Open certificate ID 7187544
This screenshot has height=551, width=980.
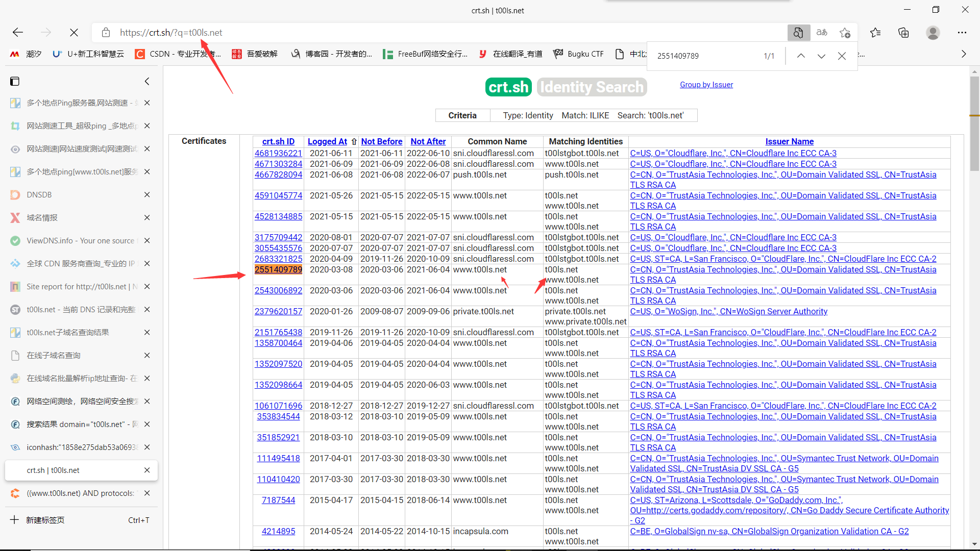278,500
